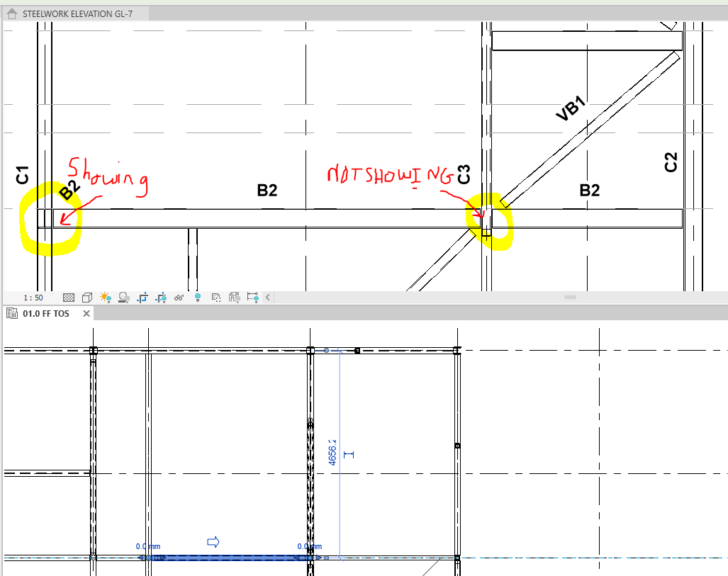Screen dimensions: 728x576
Task: Click the 0.0 mm dimension value
Action: pyautogui.click(x=147, y=546)
